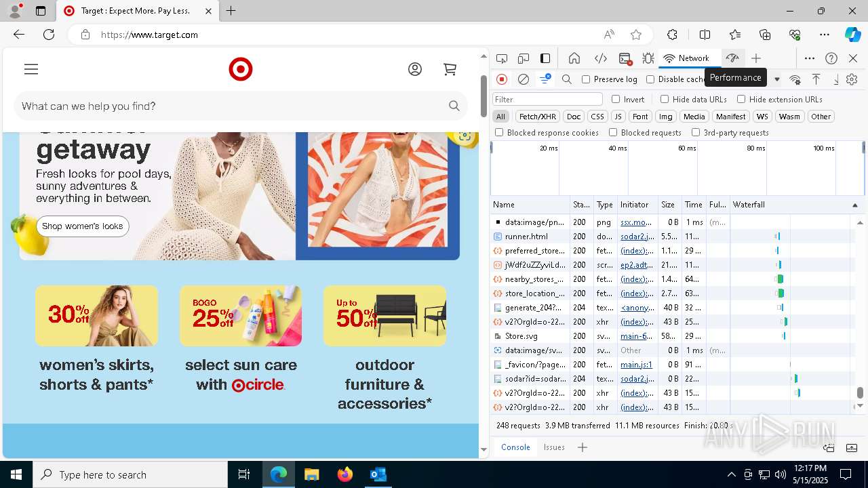The height and width of the screenshot is (488, 868).
Task: Add more tools with plus icon in DevTools tab bar
Action: click(756, 58)
